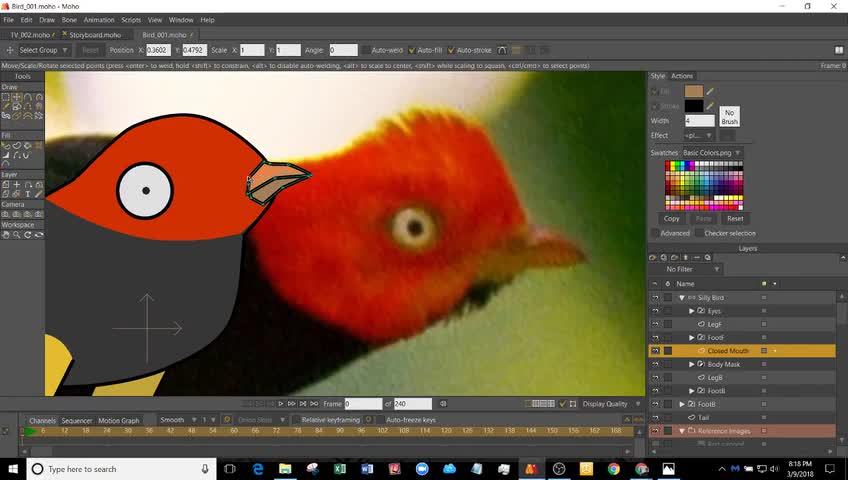Open the Basic Colors swatches dropdown

click(712, 153)
